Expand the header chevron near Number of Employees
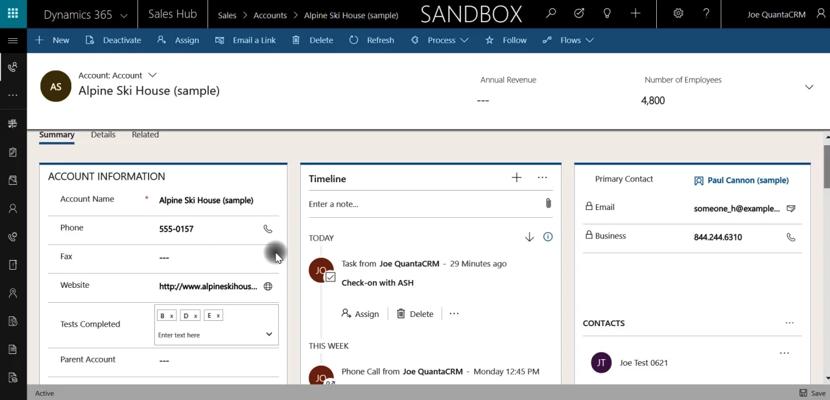Image resolution: width=830 pixels, height=400 pixels. (808, 87)
